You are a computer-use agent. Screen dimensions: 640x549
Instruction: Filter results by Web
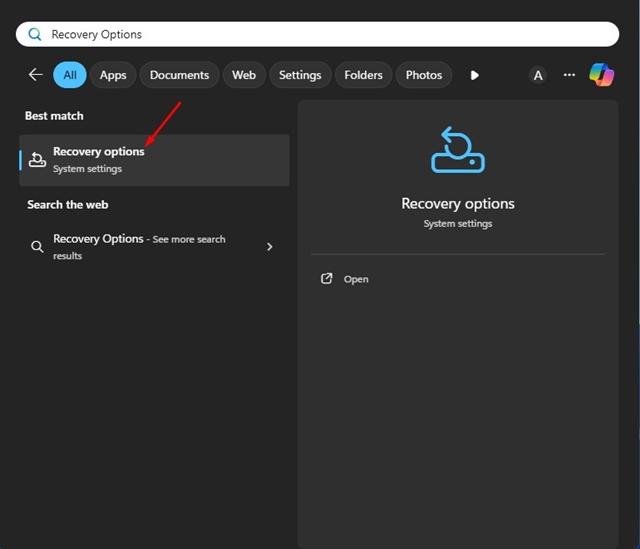coord(244,75)
